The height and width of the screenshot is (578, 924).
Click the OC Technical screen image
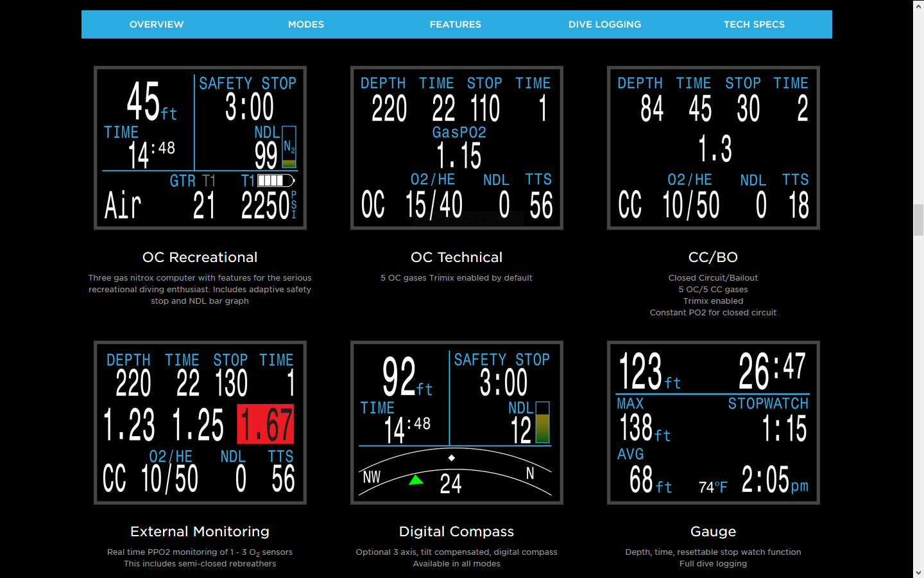coord(457,148)
